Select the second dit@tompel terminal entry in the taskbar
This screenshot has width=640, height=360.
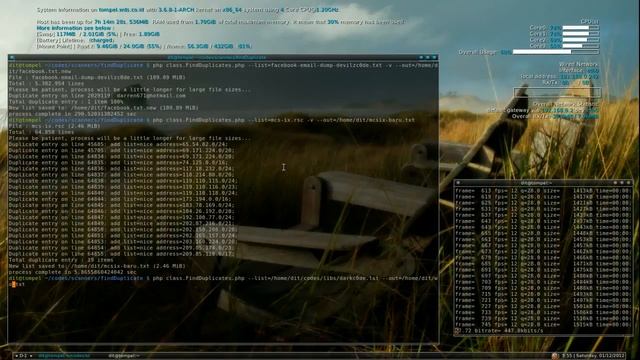[x=124, y=356]
